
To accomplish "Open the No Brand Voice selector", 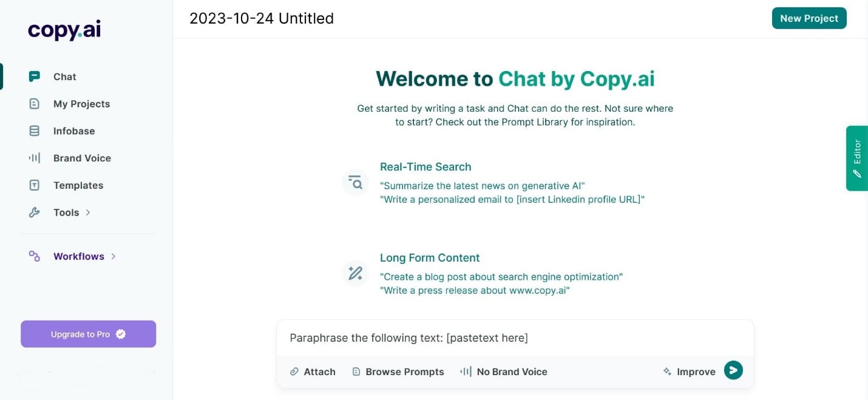I will click(x=504, y=371).
